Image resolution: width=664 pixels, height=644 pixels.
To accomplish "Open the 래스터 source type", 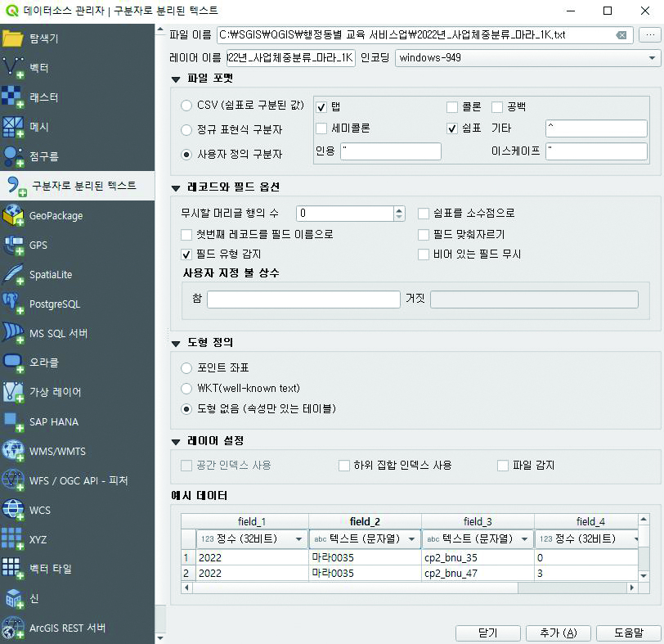I will [x=13, y=97].
